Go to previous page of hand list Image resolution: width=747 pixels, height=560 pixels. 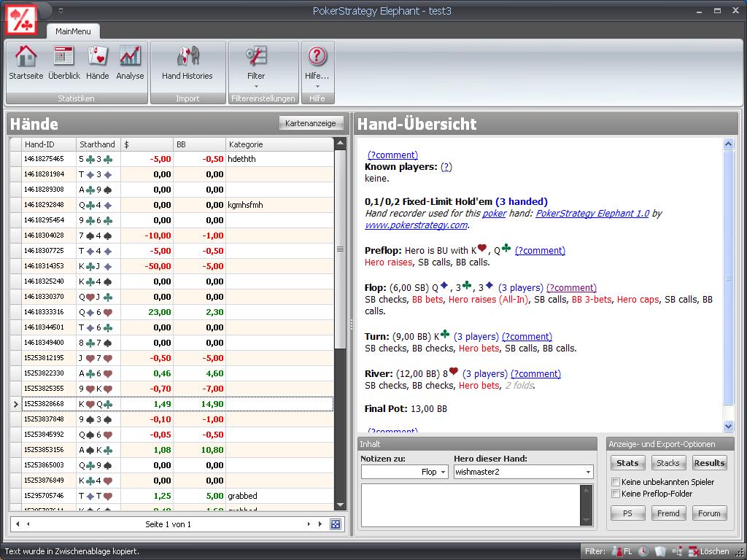coord(28,524)
